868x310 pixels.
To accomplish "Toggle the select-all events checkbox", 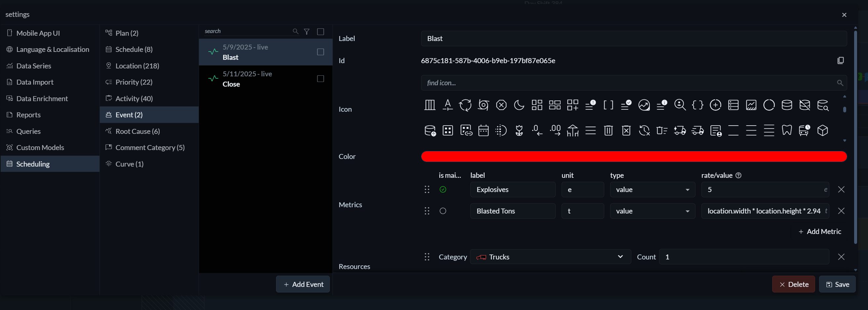I will [320, 31].
